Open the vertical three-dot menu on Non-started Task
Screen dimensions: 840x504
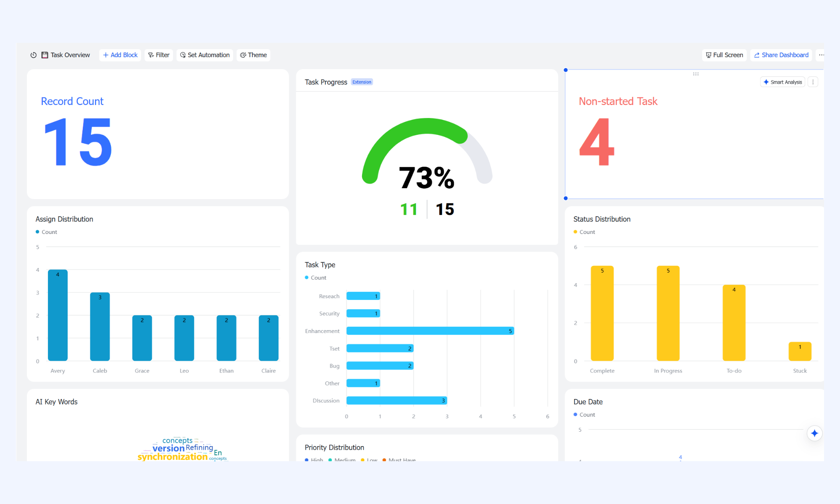(813, 82)
